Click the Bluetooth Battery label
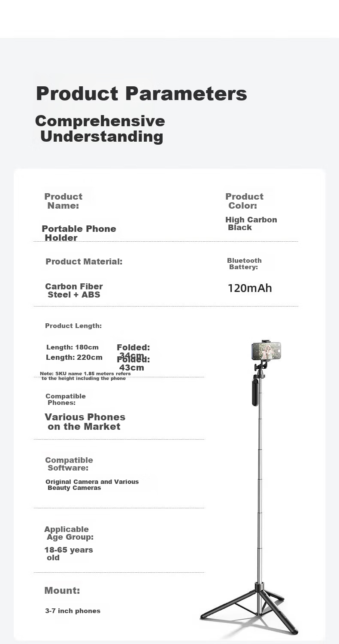339x644 pixels. click(244, 264)
